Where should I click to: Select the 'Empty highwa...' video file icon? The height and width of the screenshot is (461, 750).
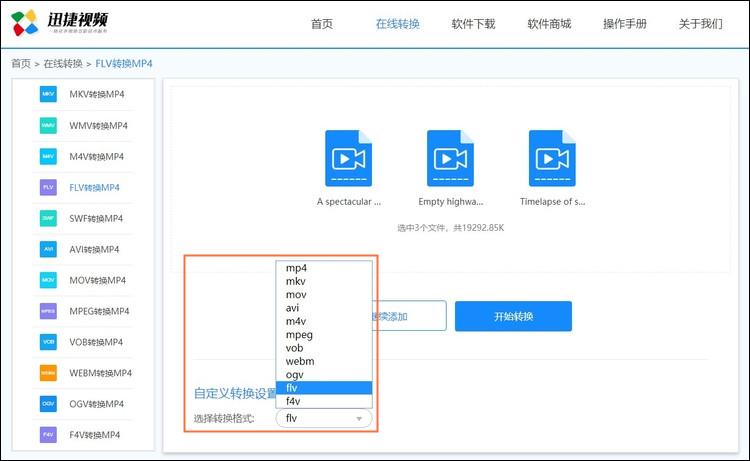coord(450,159)
